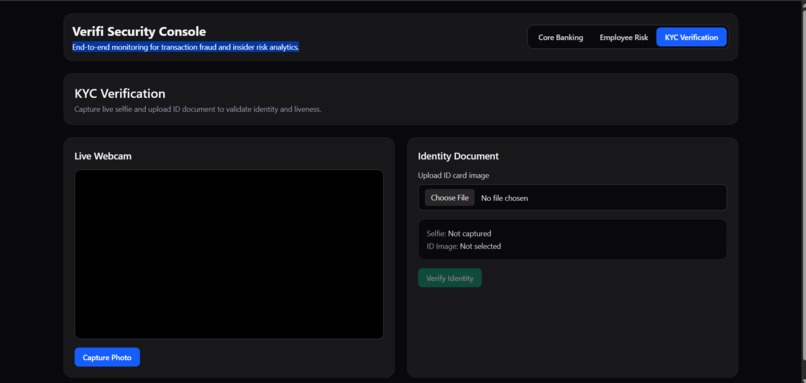Click the Live Webcam heading
This screenshot has height=383, width=806.
click(103, 156)
